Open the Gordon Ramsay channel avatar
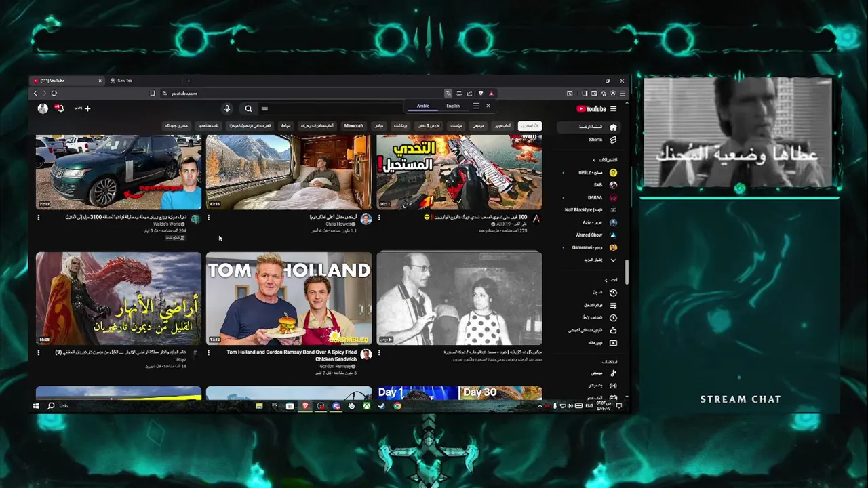 [x=366, y=354]
